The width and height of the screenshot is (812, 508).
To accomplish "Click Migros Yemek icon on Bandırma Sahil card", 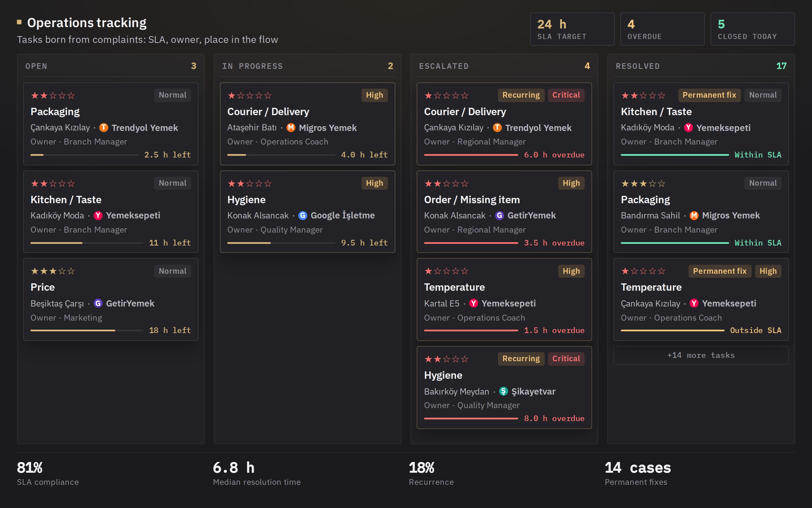I will pyautogui.click(x=694, y=215).
